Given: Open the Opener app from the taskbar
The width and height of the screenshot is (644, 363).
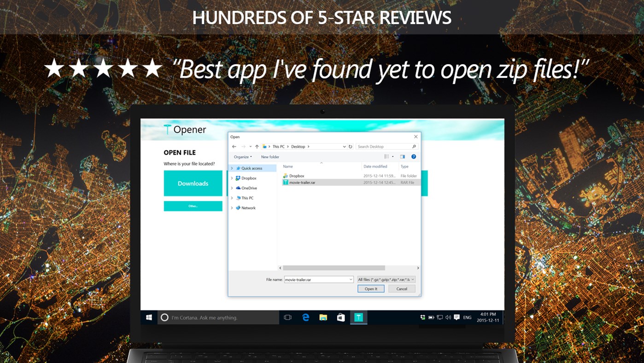Looking at the screenshot, I should coord(358,317).
